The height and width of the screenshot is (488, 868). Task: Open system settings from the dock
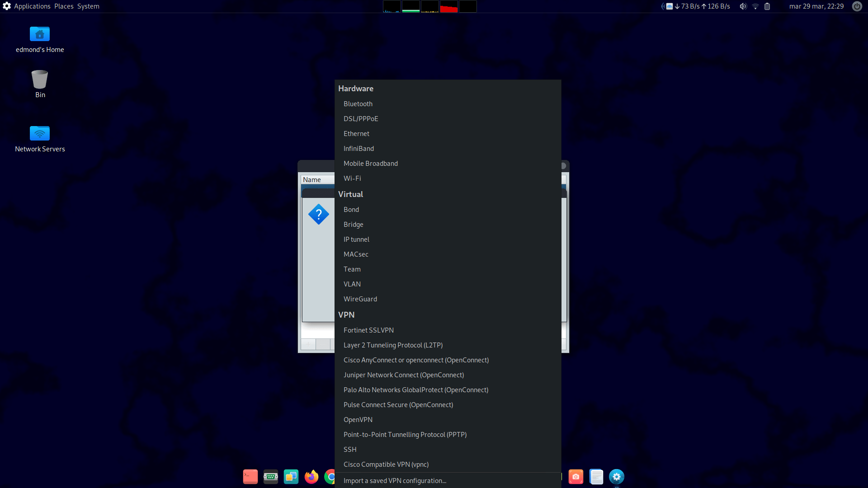coord(617,477)
